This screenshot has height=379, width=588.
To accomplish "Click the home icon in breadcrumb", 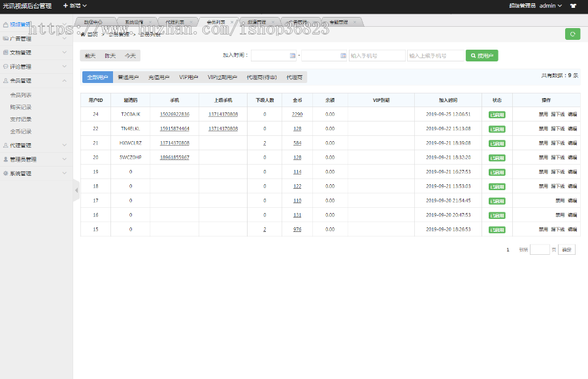I will tap(83, 34).
